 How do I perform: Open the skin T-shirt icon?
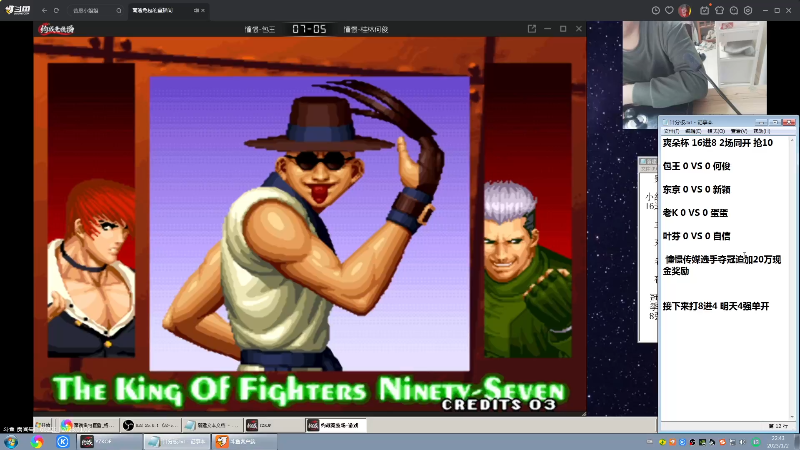tap(719, 10)
